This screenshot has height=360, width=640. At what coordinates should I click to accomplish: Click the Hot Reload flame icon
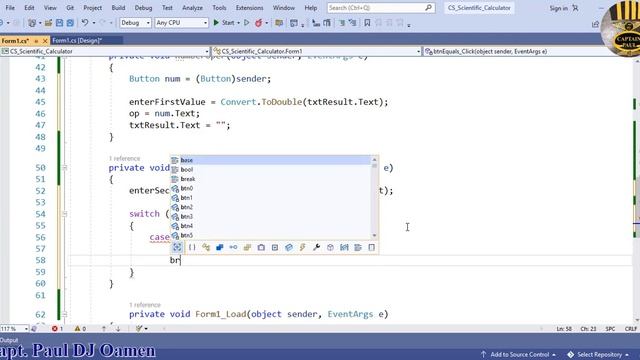(x=258, y=23)
